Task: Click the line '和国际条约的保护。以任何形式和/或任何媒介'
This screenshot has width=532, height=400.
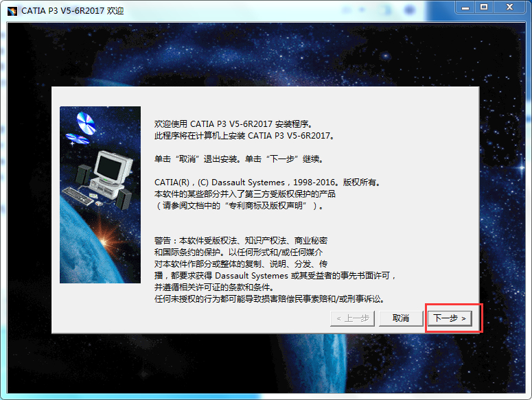Action: point(238,252)
